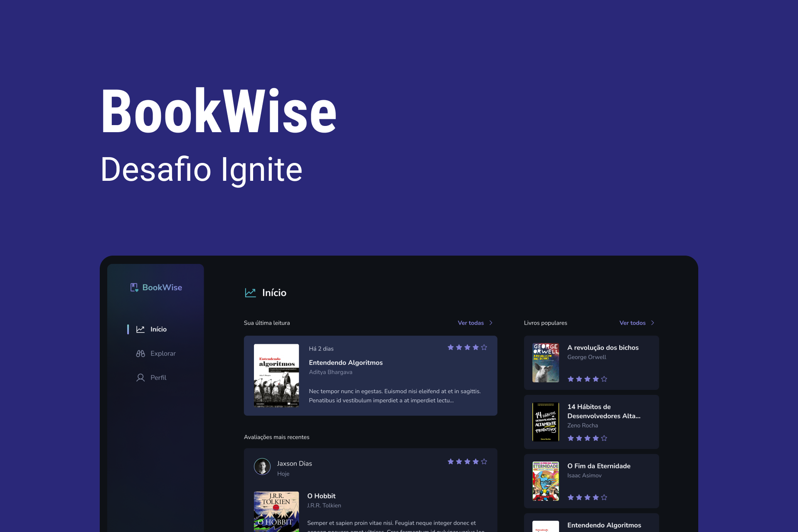The image size is (798, 532).
Task: Click chevron arrow next to Ver todas
Action: [x=491, y=323]
